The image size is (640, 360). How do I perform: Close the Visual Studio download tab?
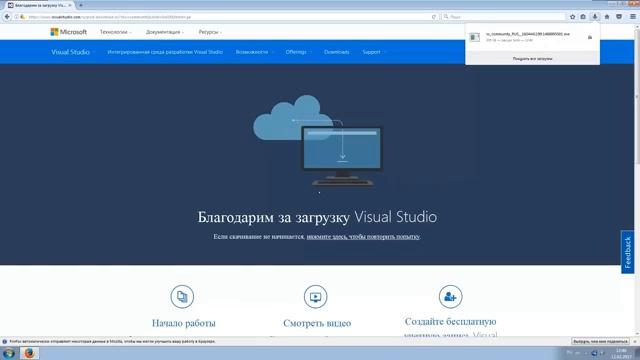(70, 5)
